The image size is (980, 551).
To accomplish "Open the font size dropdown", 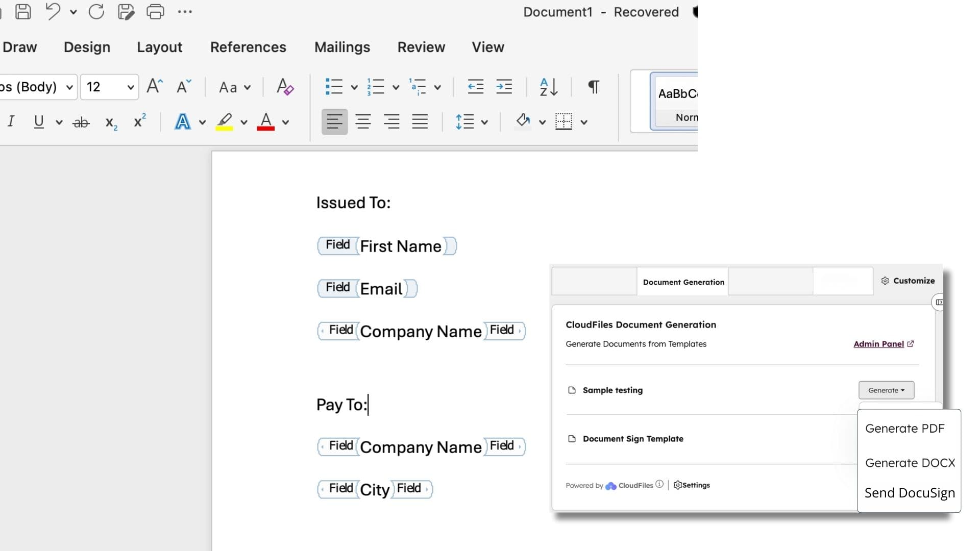I will click(x=130, y=87).
